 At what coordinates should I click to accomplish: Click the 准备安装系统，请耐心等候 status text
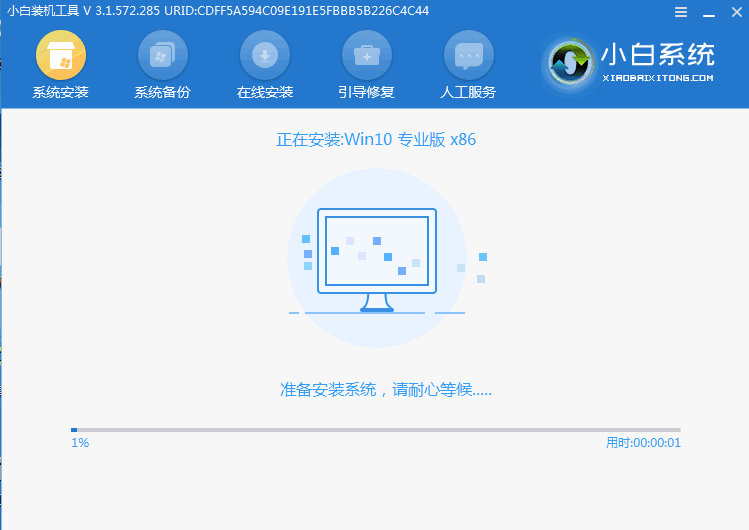(x=385, y=390)
